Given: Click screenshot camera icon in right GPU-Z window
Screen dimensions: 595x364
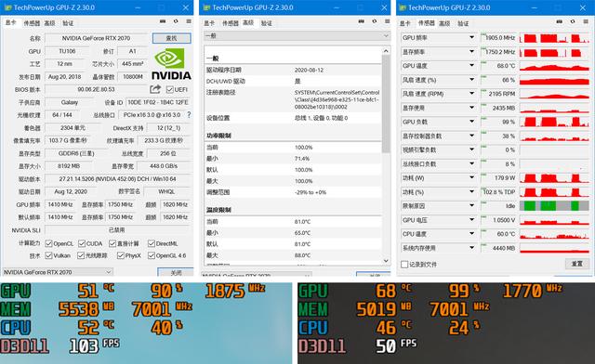Looking at the screenshot, I should point(560,22).
